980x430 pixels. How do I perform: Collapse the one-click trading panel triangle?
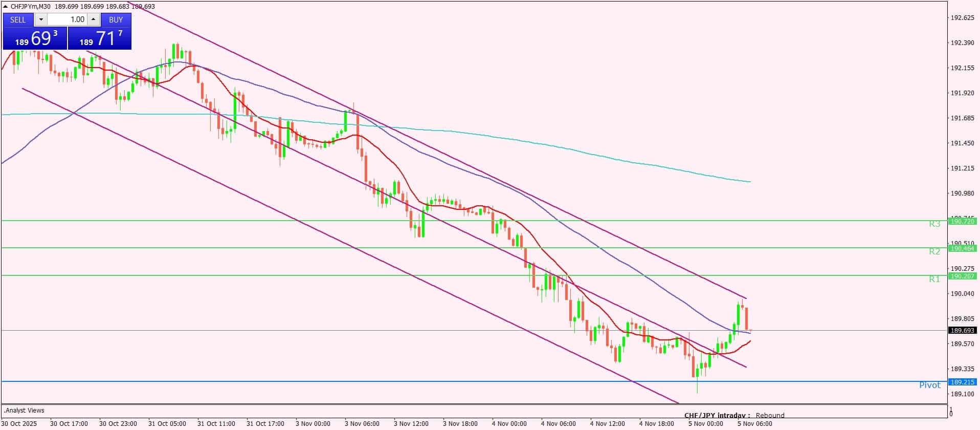(x=5, y=6)
